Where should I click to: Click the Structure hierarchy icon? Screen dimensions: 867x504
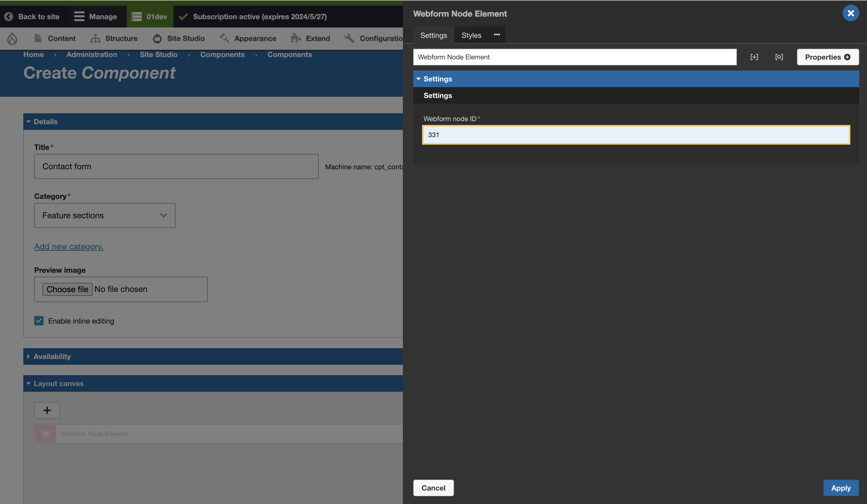click(95, 38)
